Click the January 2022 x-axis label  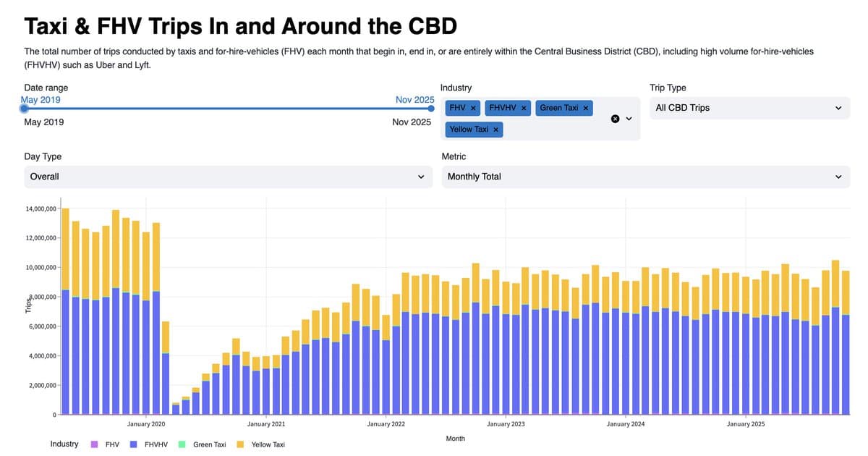coord(386,424)
